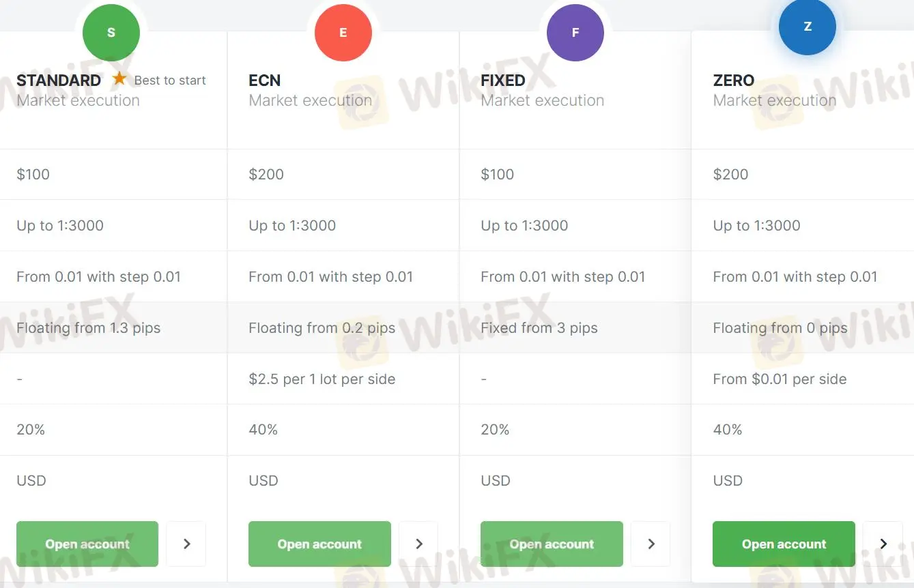Click the Zero Floating from 0 pips text
Screen dimensions: 914x588
(x=780, y=328)
